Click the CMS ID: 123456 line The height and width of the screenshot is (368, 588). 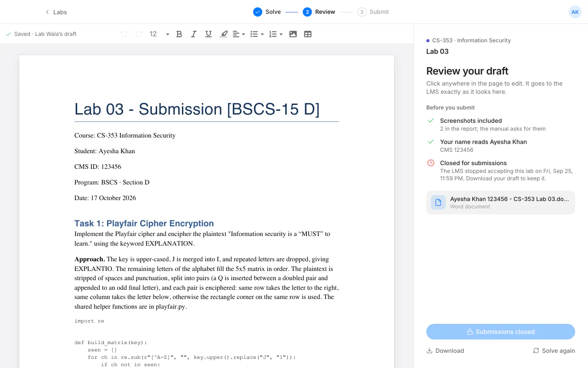(x=98, y=167)
